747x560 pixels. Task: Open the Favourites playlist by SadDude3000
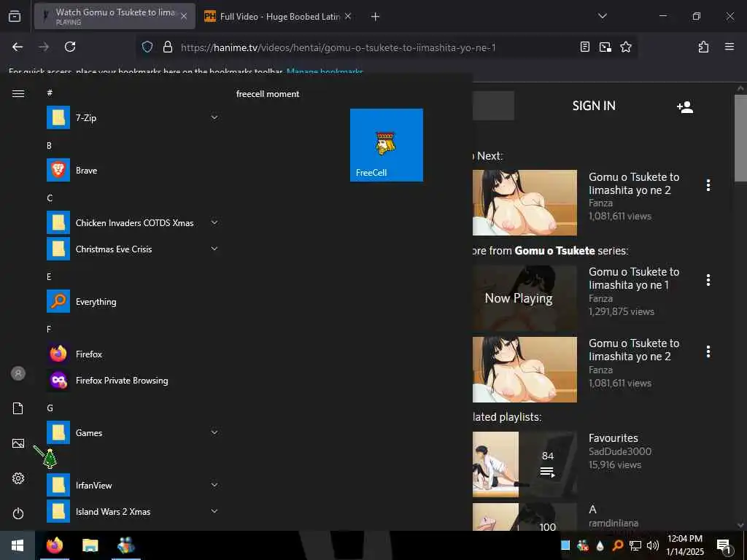click(613, 438)
